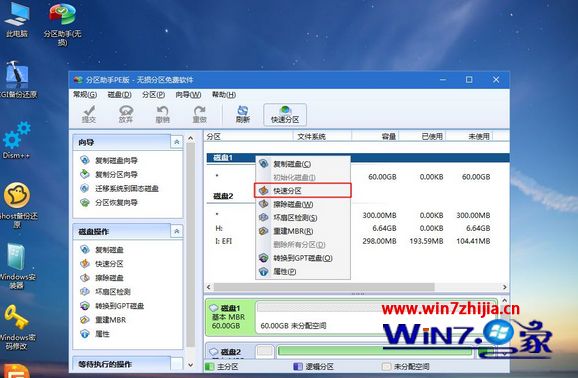Click the 分区 column header

[x=248, y=136]
